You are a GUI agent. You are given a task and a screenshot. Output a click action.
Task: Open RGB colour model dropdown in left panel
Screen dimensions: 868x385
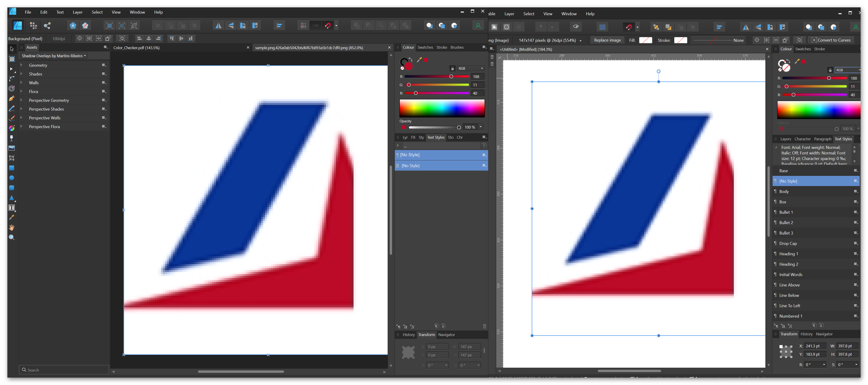[470, 69]
